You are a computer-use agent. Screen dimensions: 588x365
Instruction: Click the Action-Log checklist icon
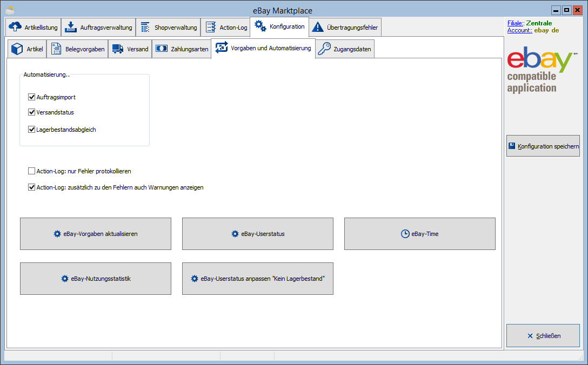click(211, 27)
